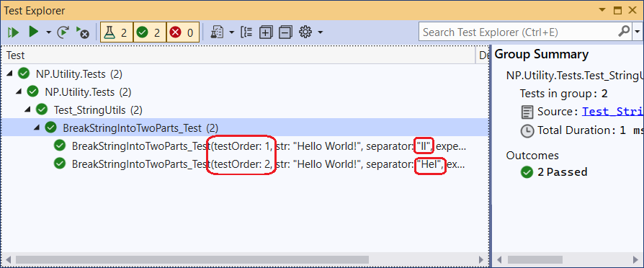Click left arrow of summary pane scrollbar

coord(498,260)
